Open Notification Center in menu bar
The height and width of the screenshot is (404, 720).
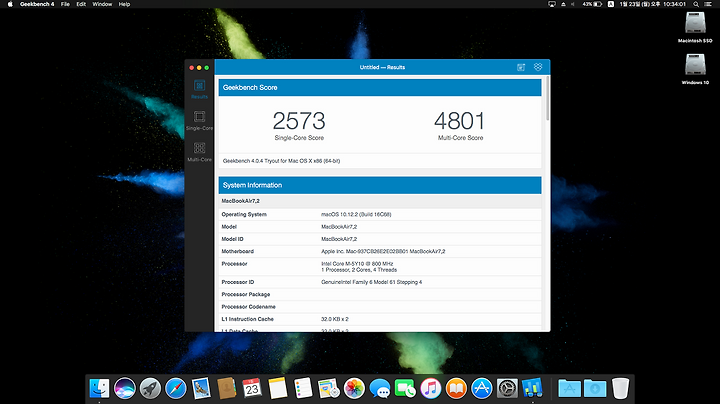pyautogui.click(x=708, y=4)
